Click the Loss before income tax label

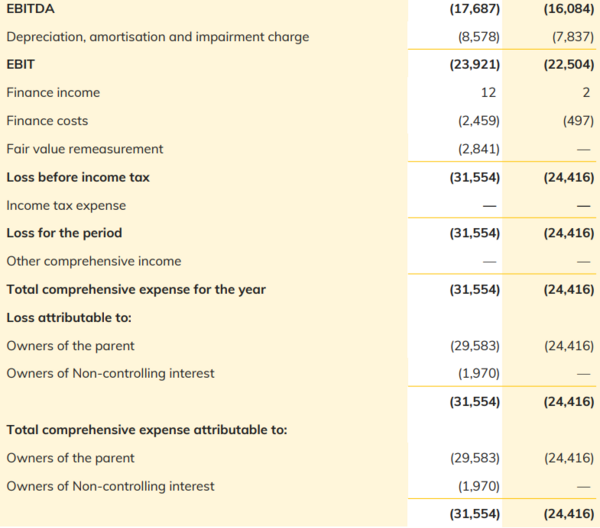[x=78, y=177]
